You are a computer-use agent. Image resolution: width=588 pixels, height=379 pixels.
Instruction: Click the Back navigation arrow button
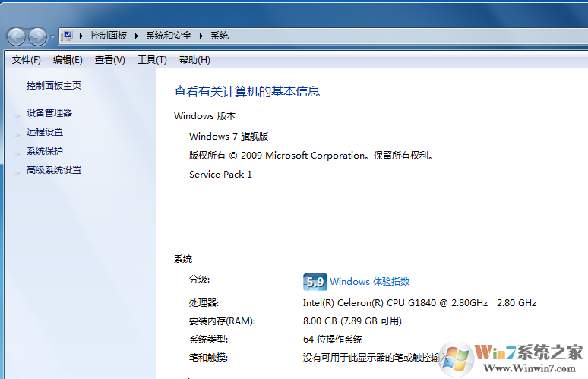(17, 36)
